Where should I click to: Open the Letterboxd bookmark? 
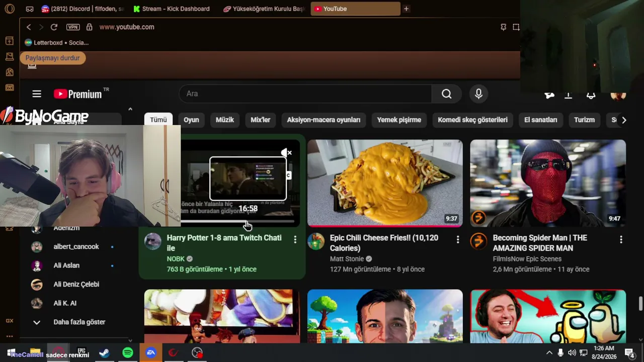coord(56,43)
